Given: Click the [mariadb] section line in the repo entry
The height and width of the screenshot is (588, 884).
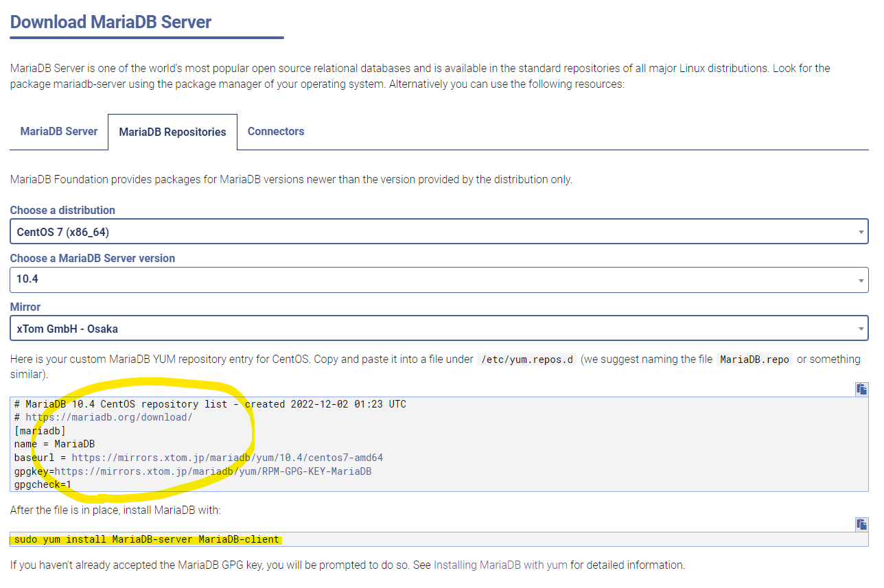Looking at the screenshot, I should [40, 431].
